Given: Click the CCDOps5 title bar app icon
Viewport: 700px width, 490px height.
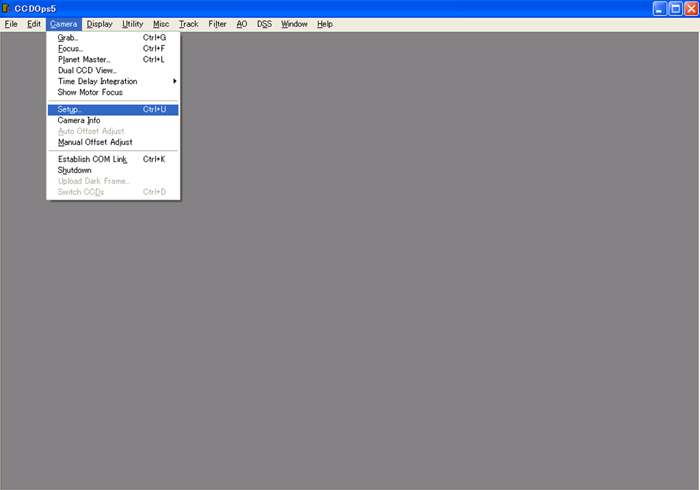Looking at the screenshot, I should point(7,8).
